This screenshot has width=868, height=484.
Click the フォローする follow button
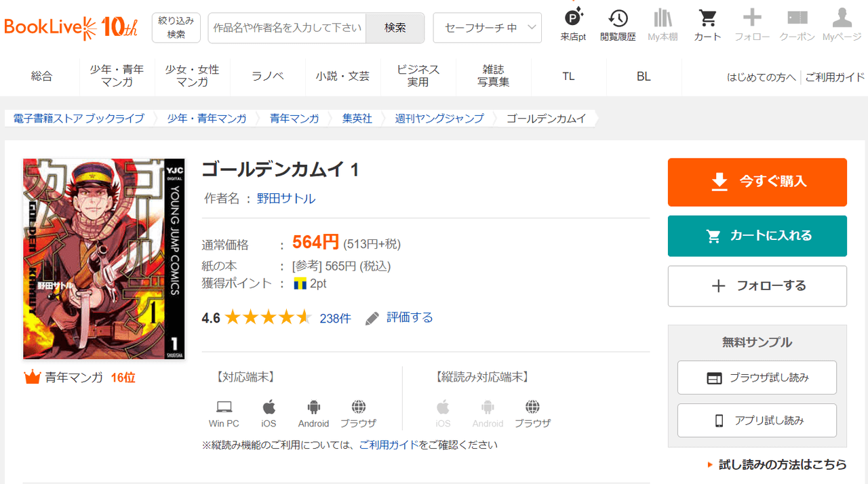(x=757, y=286)
